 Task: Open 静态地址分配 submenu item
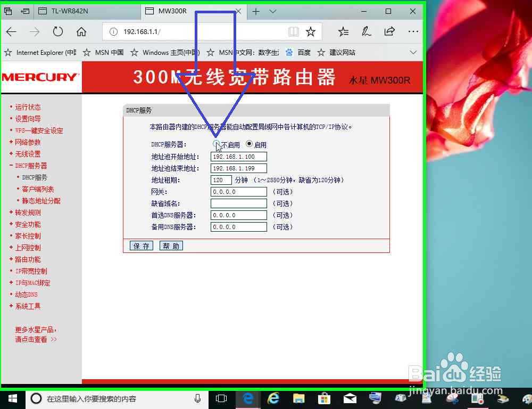coord(41,201)
